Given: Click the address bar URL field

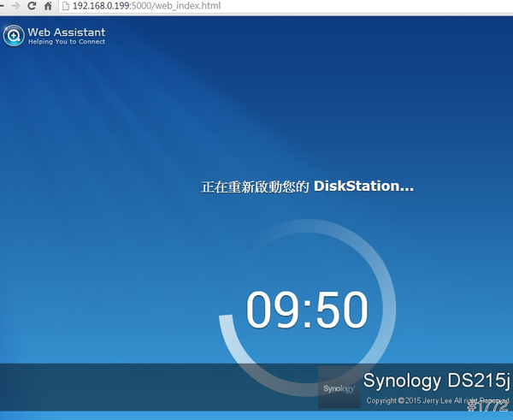Looking at the screenshot, I should (256, 6).
